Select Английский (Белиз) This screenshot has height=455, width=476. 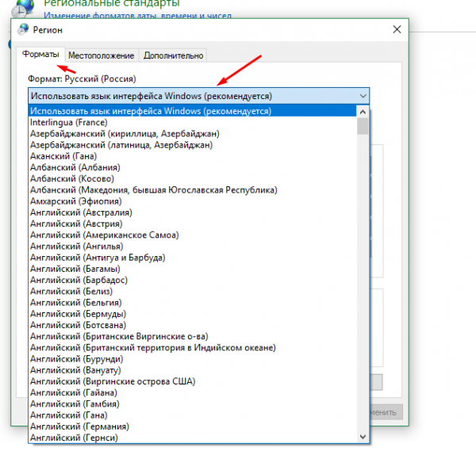click(193, 291)
